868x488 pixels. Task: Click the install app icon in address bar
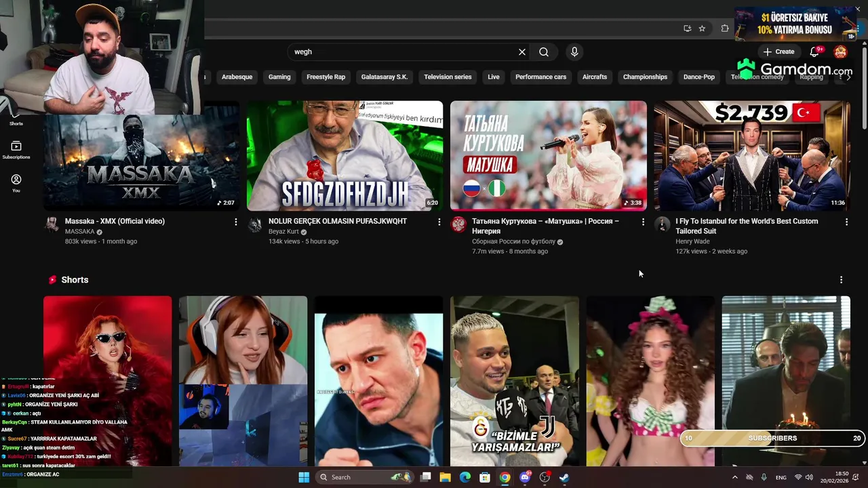coord(687,28)
